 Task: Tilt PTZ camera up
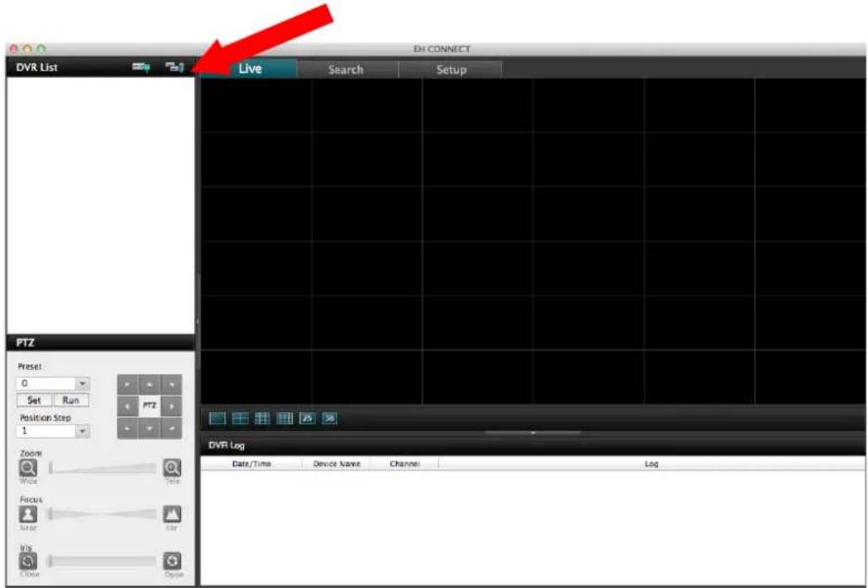click(x=149, y=385)
